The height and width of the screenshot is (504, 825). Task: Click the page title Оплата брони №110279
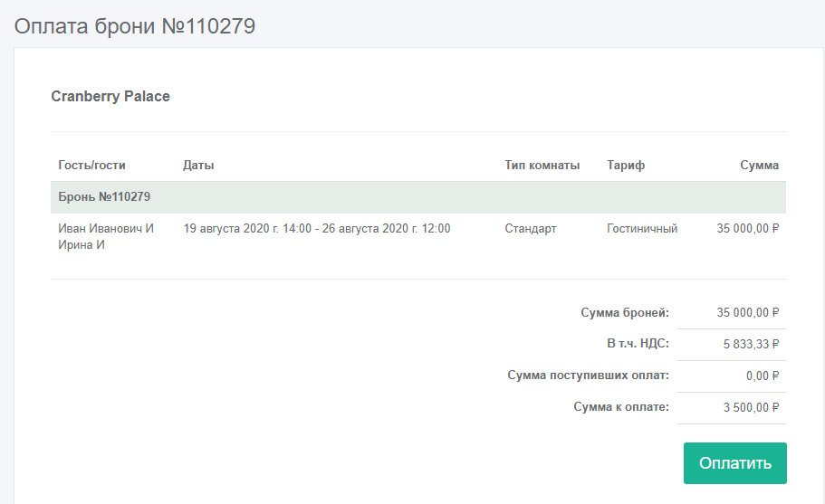tap(134, 26)
